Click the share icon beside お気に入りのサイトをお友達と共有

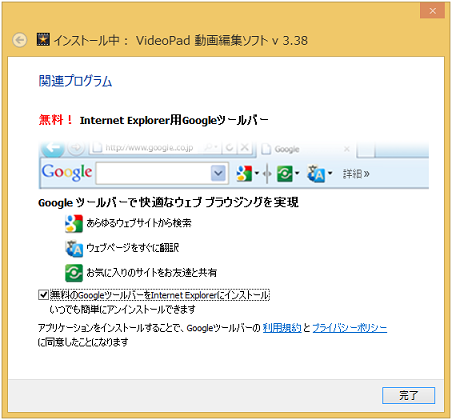click(74, 273)
